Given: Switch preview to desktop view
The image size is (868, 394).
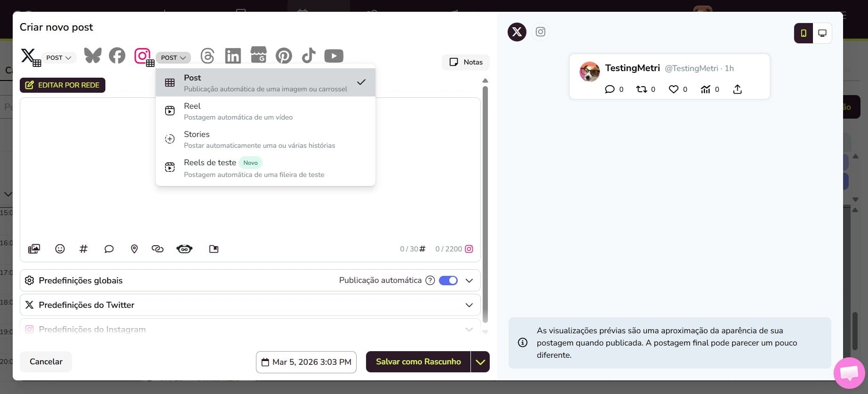Looking at the screenshot, I should pos(822,33).
